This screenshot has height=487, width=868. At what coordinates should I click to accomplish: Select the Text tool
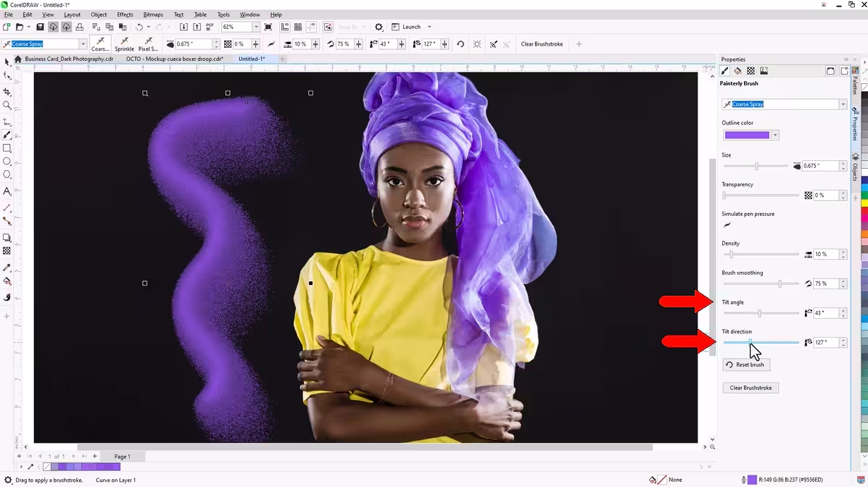pyautogui.click(x=7, y=191)
